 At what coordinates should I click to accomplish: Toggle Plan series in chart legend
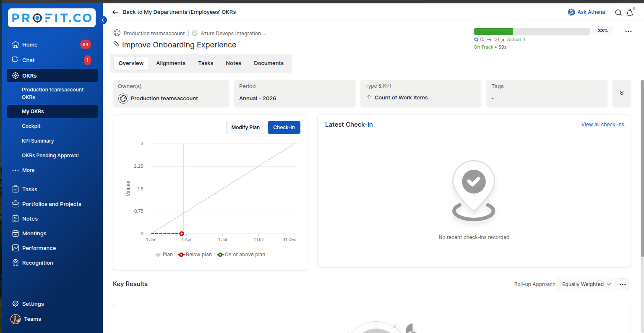(x=164, y=255)
